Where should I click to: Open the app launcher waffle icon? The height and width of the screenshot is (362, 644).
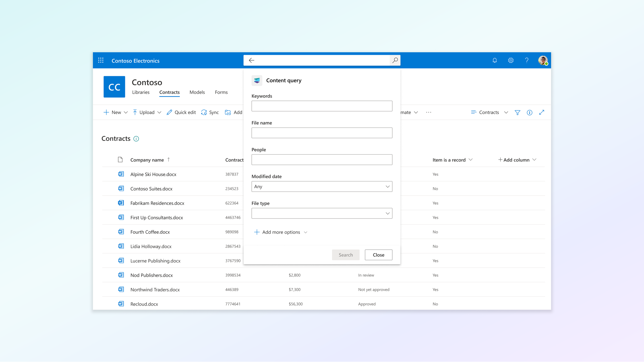(101, 60)
